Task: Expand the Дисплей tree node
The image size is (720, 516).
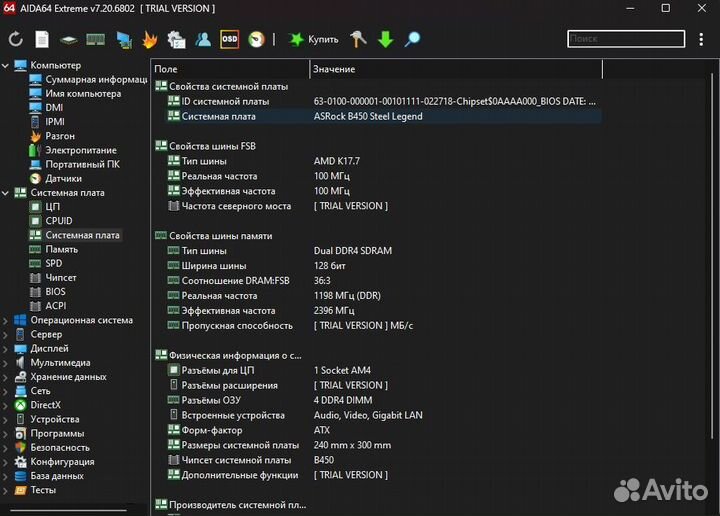Action: pos(6,349)
